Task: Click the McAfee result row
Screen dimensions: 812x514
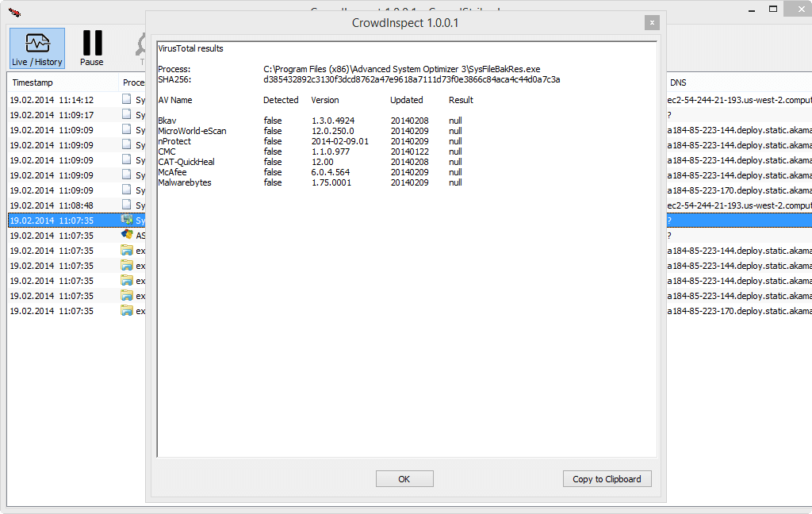Action: click(310, 172)
